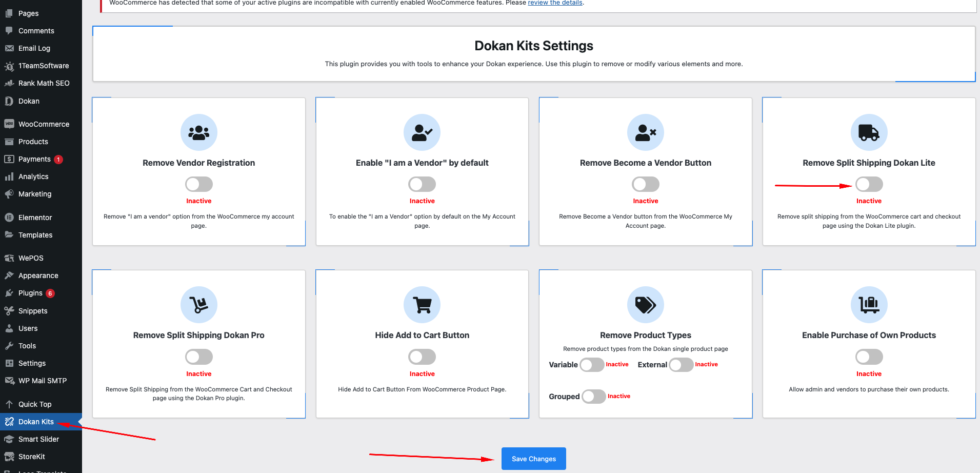
Task: Click the Enable I am a Vendor user-check icon
Action: 422,132
